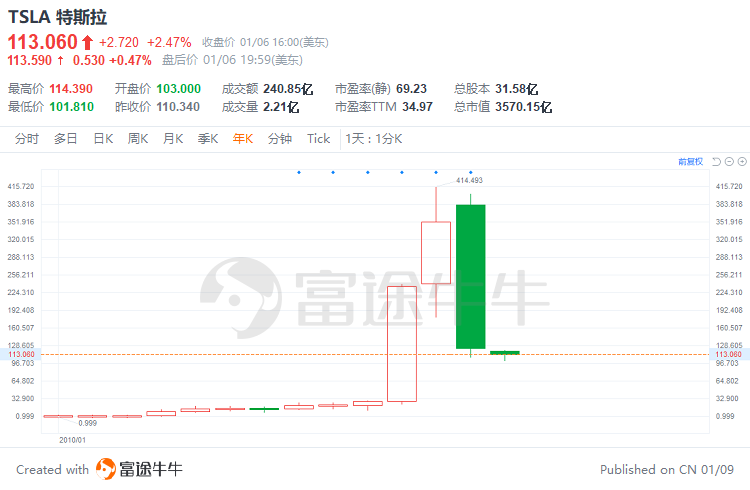Click the large green yearly candlestick body
This screenshot has height=490, width=750.
(471, 277)
